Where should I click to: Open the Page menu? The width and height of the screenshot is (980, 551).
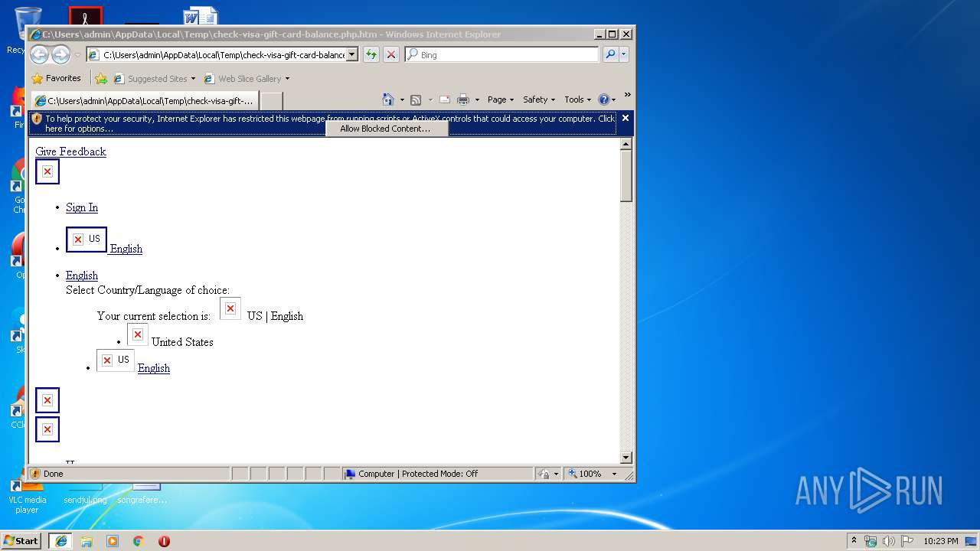tap(500, 99)
